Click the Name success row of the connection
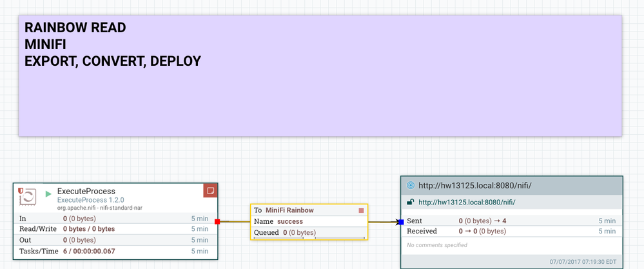644x269 pixels. click(x=309, y=221)
